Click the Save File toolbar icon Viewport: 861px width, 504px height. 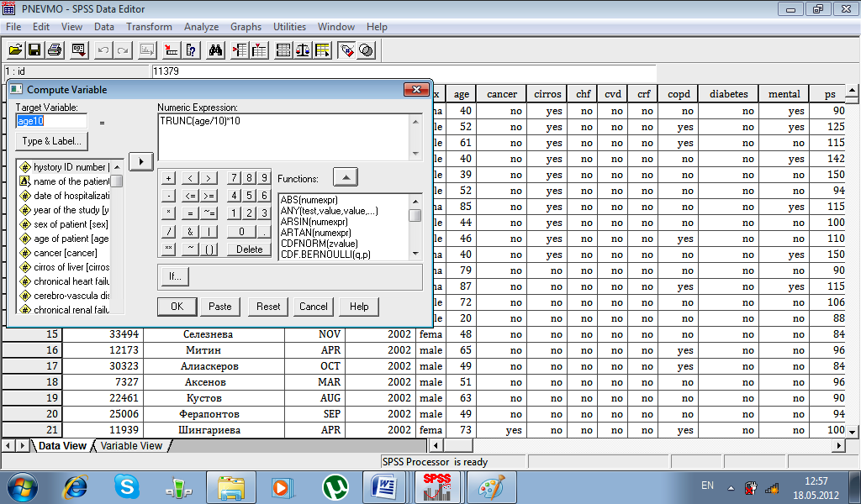tap(34, 50)
